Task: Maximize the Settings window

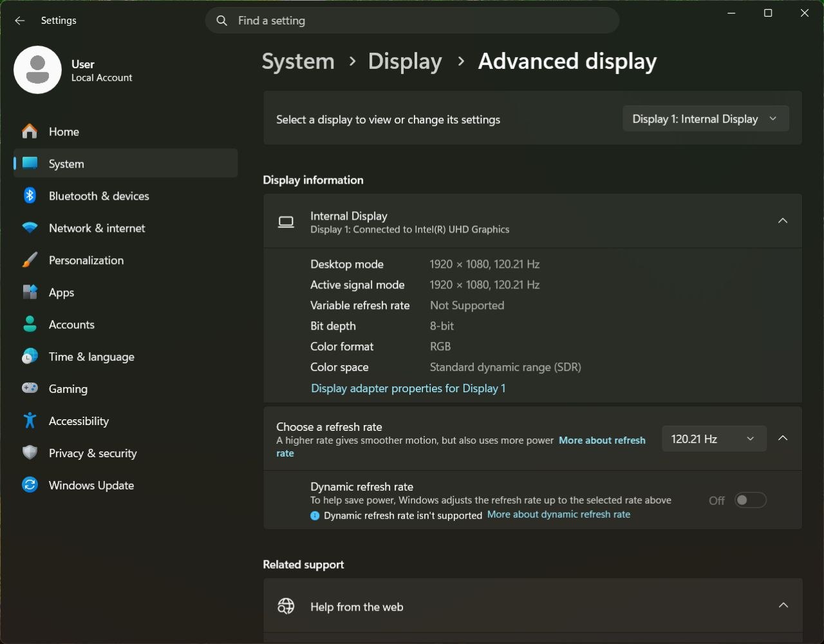Action: 767,13
